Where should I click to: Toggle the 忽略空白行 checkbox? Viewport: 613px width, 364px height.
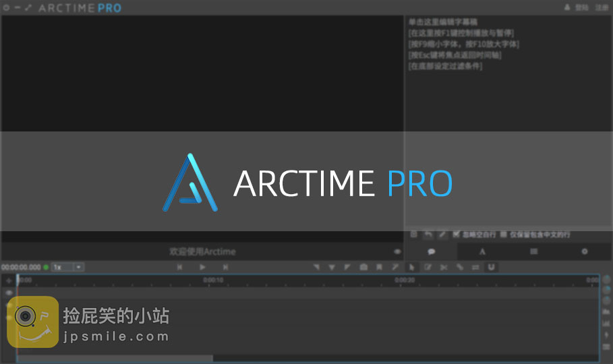click(457, 235)
